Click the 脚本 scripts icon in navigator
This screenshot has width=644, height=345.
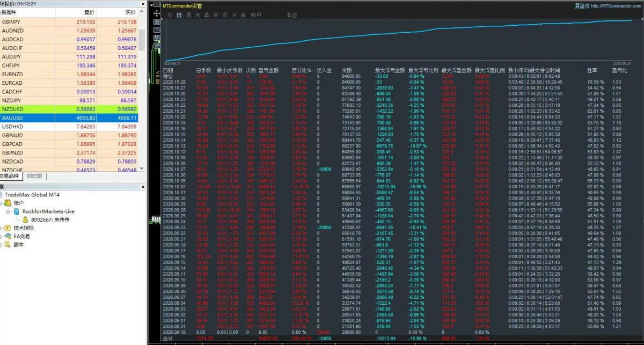pyautogui.click(x=8, y=244)
